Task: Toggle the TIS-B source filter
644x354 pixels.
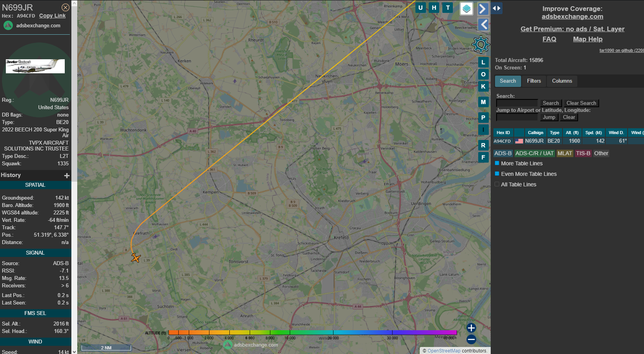Action: (x=583, y=154)
